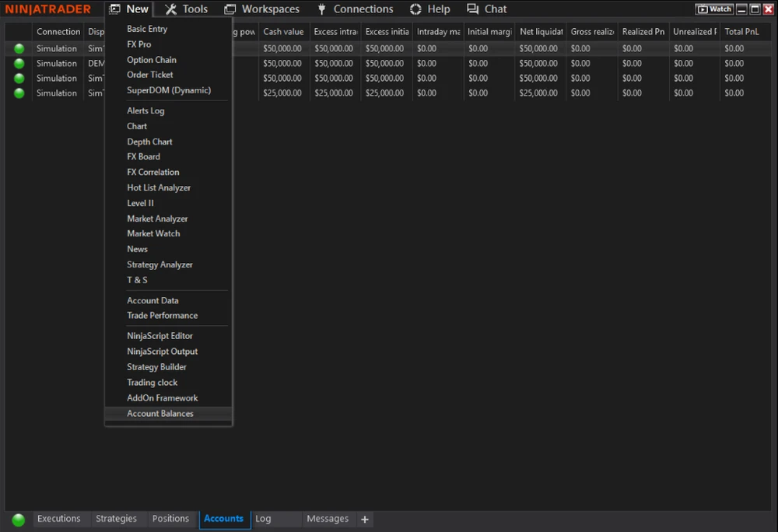778x532 pixels.
Task: Click green status dot on first Simulation row
Action: point(19,48)
